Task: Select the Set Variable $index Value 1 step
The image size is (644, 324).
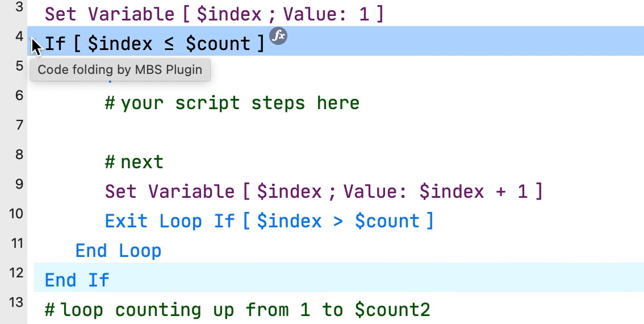Action: pyautogui.click(x=214, y=14)
